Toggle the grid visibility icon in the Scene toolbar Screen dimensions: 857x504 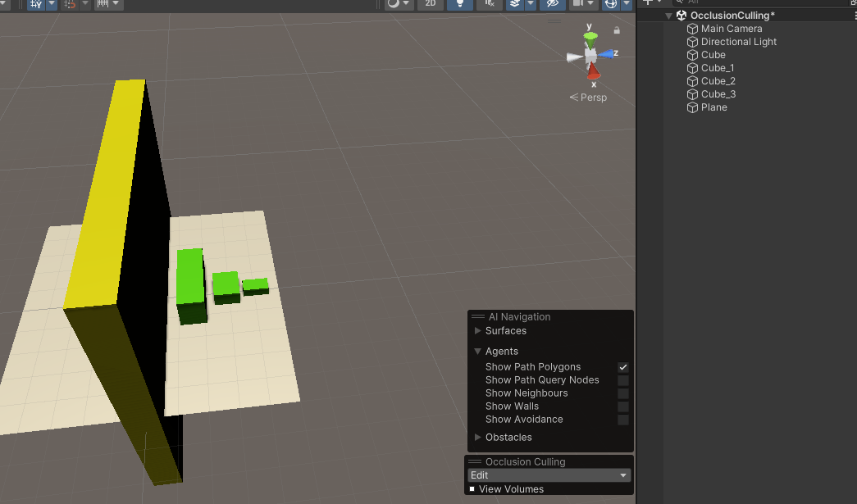tap(36, 4)
